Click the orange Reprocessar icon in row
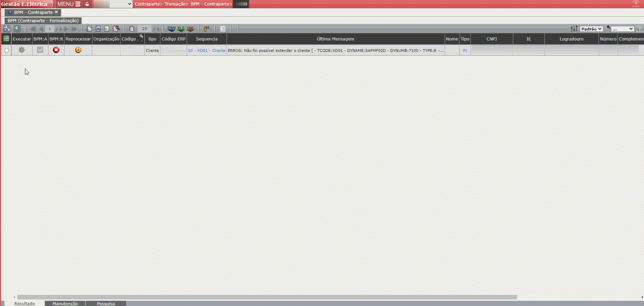The width and height of the screenshot is (644, 306). 78,50
